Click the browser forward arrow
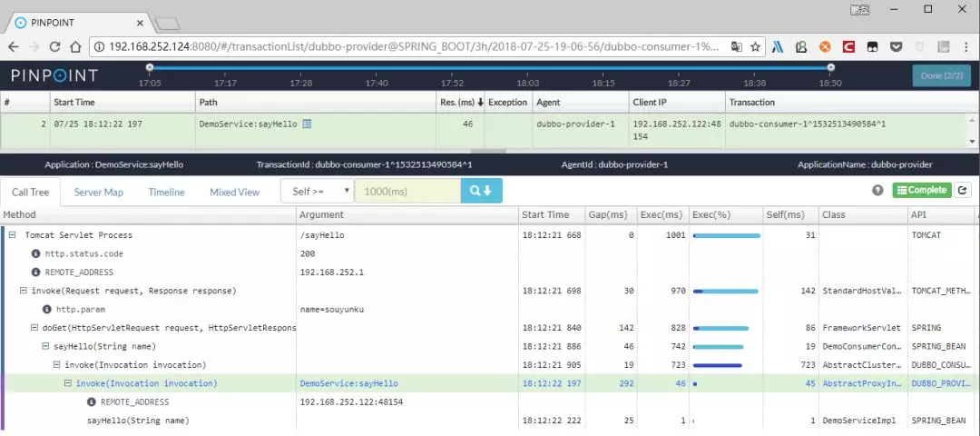 coord(34,47)
